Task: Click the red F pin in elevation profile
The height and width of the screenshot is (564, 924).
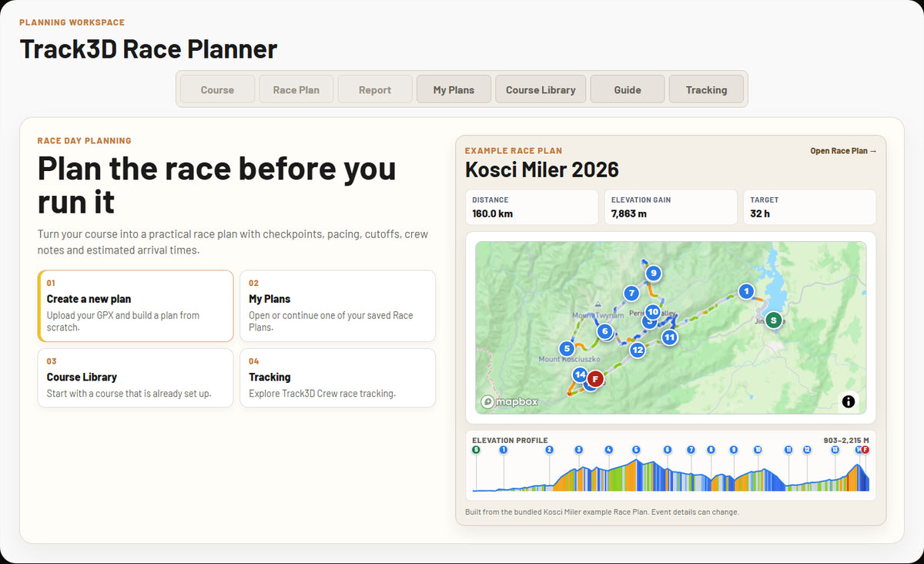Action: (x=865, y=449)
